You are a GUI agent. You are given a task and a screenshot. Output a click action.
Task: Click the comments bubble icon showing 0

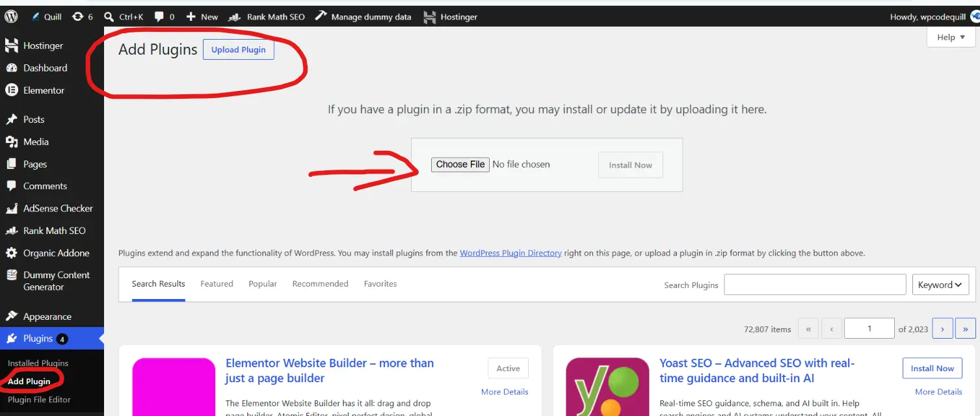click(x=165, y=17)
